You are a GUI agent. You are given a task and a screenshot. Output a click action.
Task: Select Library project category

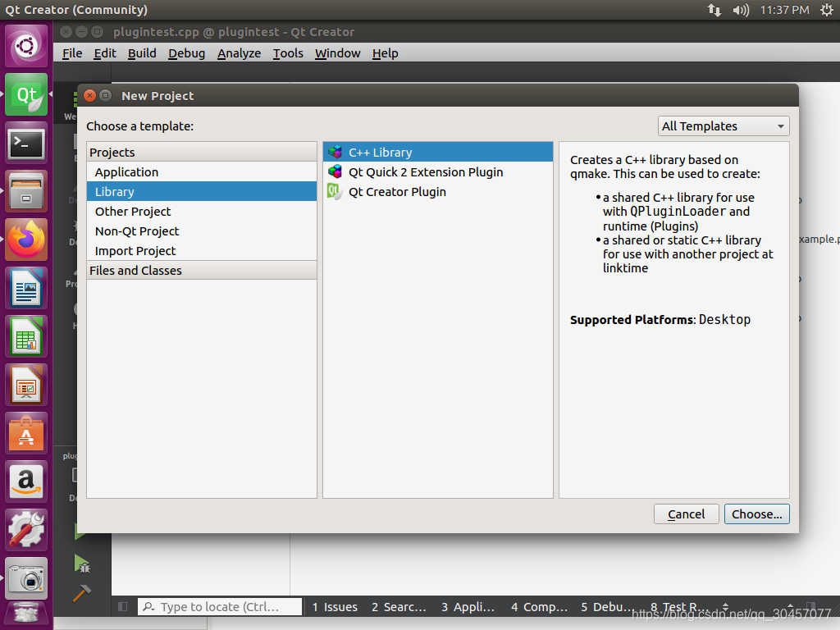(202, 192)
